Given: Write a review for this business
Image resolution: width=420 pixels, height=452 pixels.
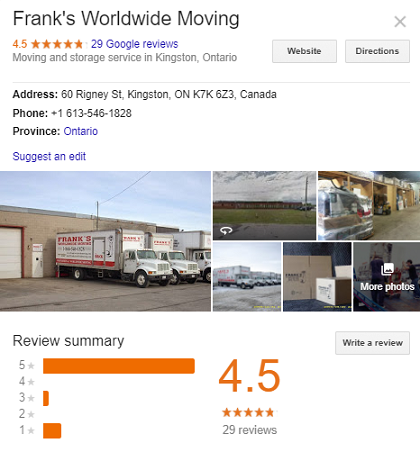Looking at the screenshot, I should pyautogui.click(x=372, y=343).
